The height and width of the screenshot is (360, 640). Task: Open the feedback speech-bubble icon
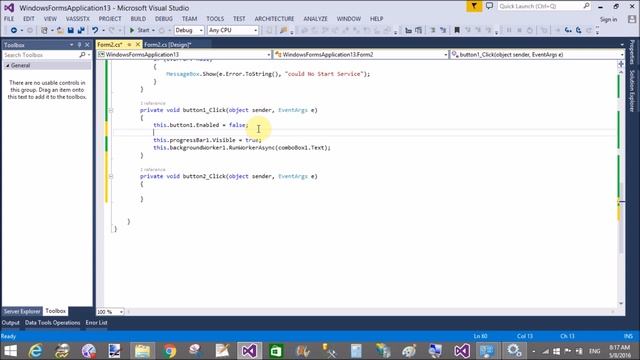pyautogui.click(x=489, y=6)
